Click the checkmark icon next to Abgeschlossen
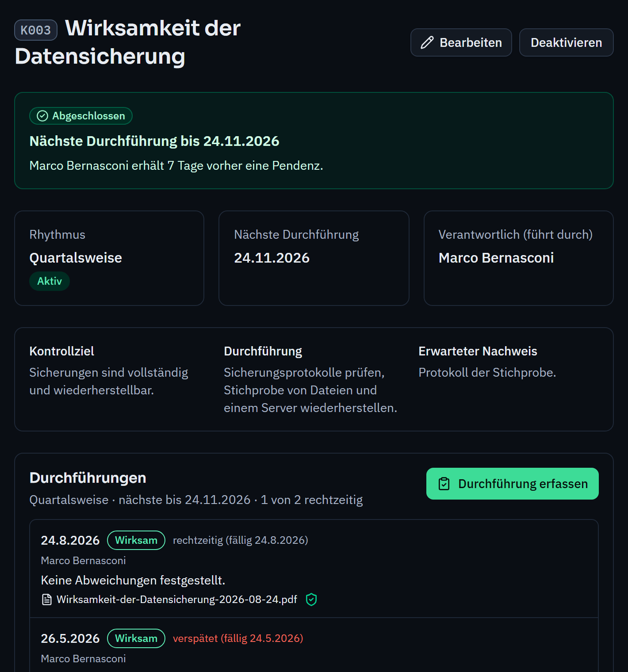 pos(42,116)
